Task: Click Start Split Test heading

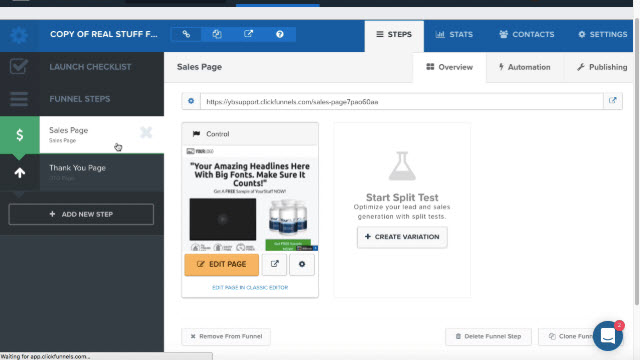Action: (402, 198)
